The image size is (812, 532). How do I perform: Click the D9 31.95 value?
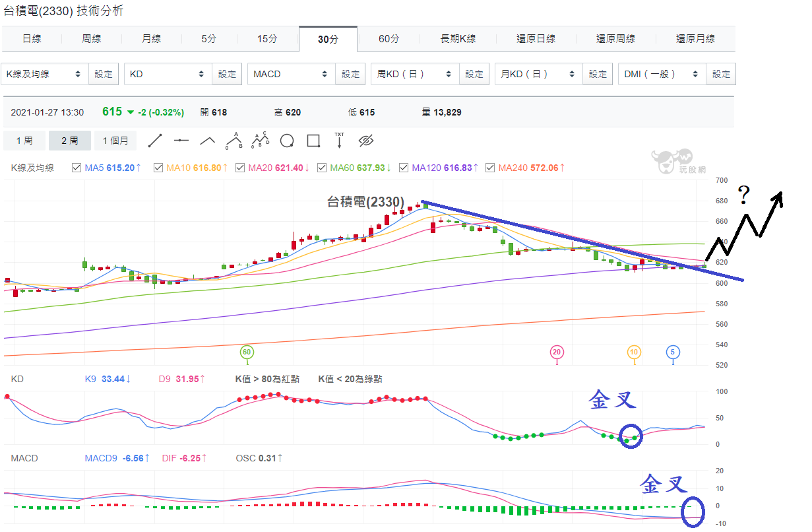(x=182, y=379)
